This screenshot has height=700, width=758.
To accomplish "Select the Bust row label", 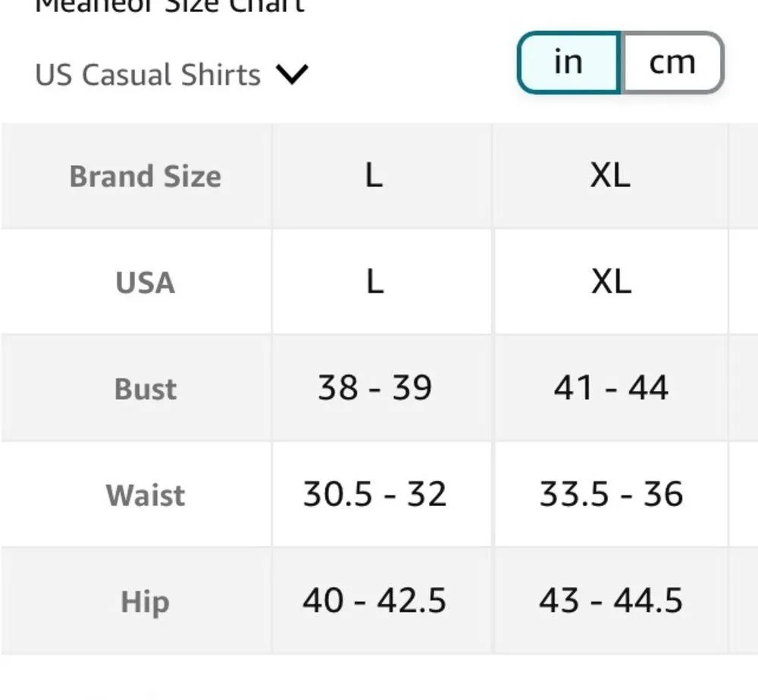I will click(x=144, y=389).
